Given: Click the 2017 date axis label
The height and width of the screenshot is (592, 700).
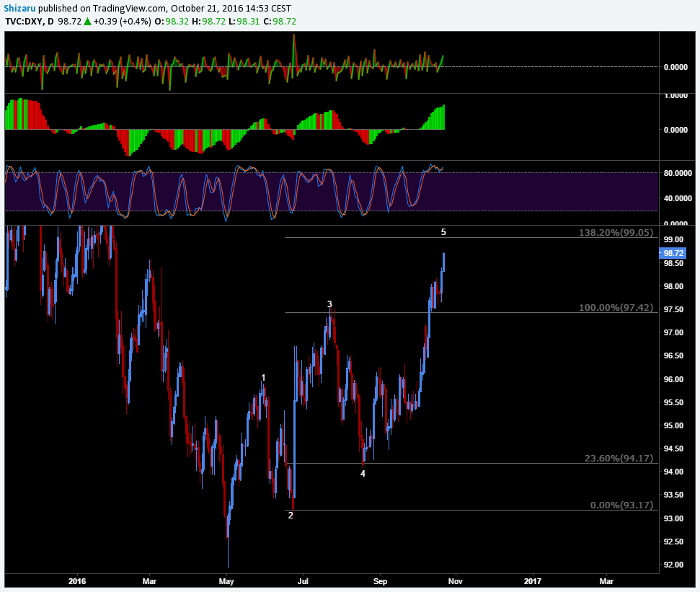Looking at the screenshot, I should pos(533,581).
